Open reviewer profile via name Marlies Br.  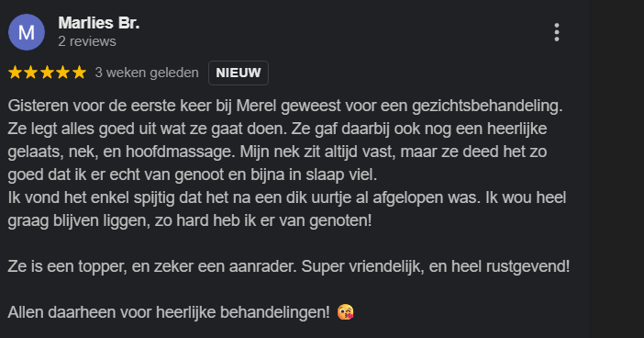coord(99,23)
